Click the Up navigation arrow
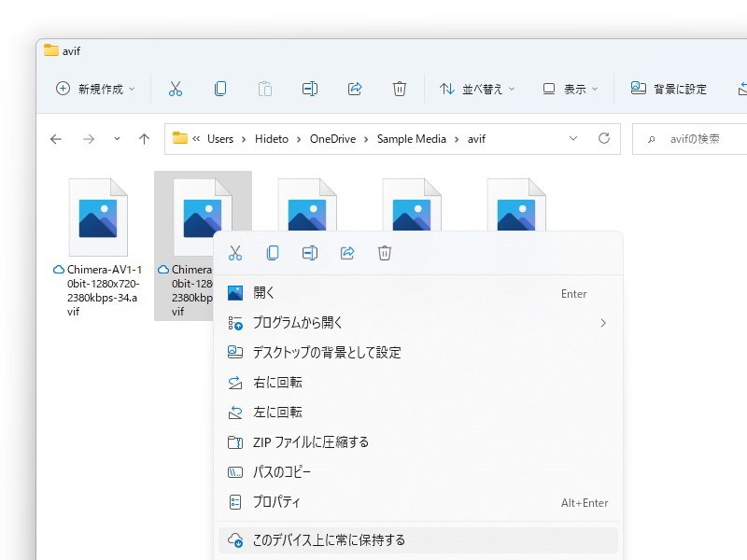 point(145,138)
